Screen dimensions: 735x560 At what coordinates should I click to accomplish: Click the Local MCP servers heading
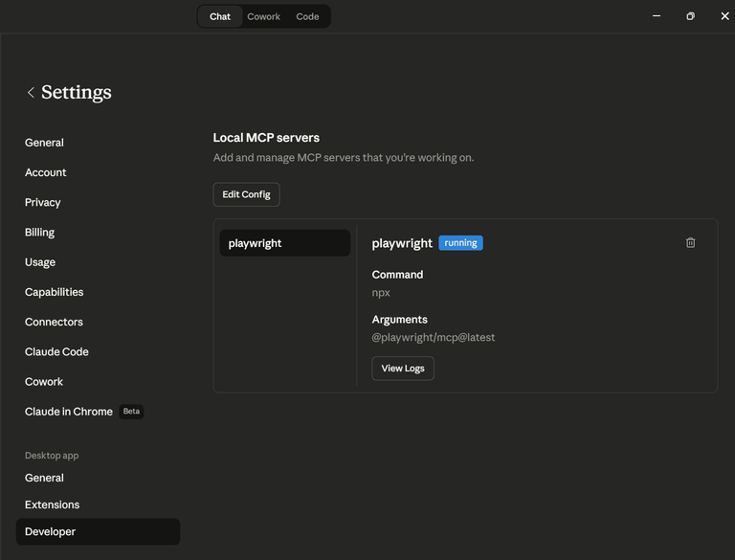[266, 138]
